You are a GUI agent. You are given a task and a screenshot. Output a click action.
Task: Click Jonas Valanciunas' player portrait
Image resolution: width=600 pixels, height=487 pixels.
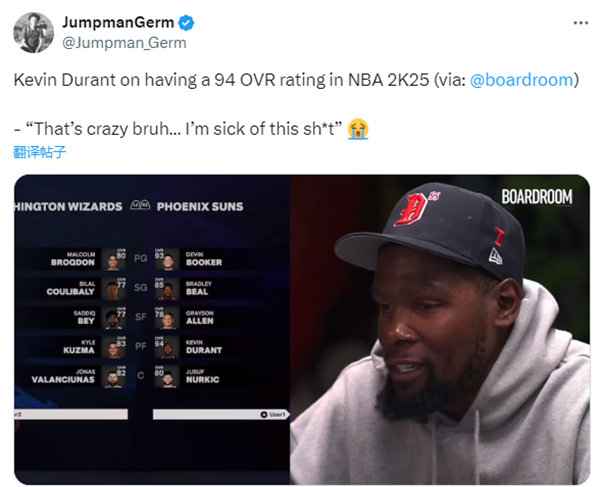[114, 377]
